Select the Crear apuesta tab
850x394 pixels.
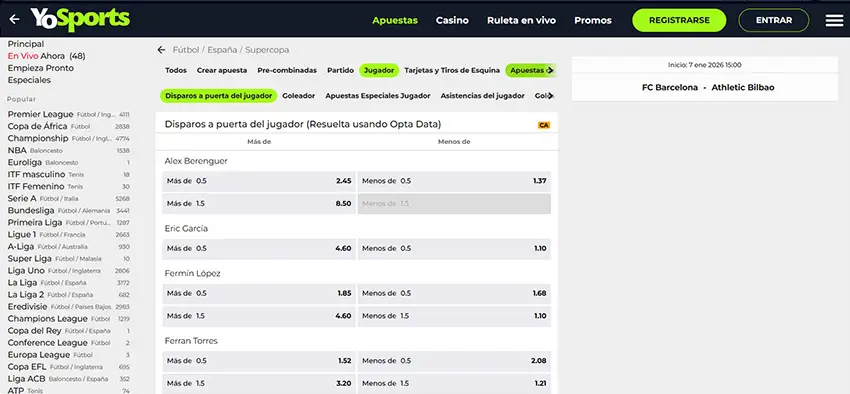[x=222, y=70]
